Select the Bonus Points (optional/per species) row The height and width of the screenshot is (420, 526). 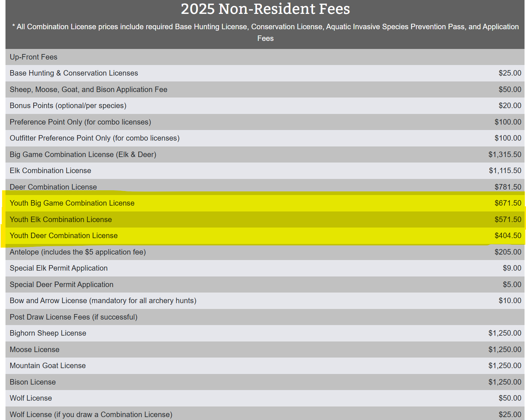[x=68, y=106]
